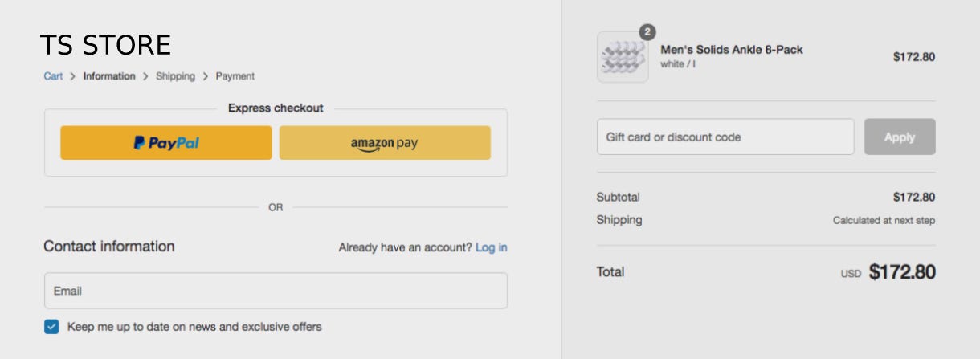Open the socks product thumbnail
This screenshot has height=359, width=980.
tap(623, 57)
